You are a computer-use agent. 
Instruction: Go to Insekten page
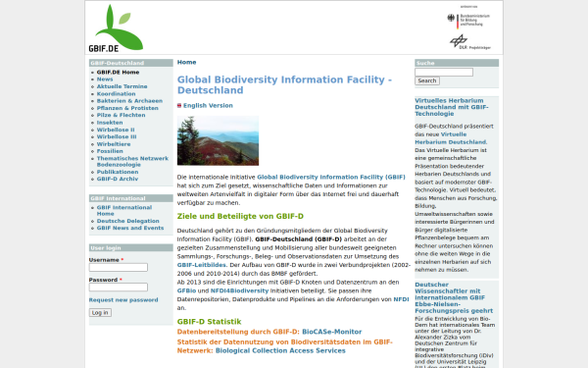click(x=110, y=123)
